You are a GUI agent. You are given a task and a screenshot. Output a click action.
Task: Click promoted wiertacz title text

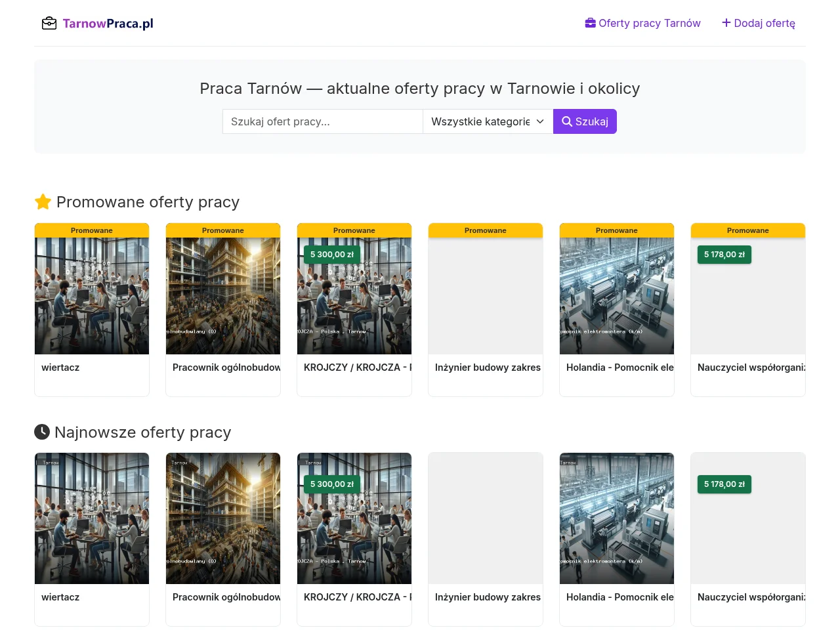point(60,367)
